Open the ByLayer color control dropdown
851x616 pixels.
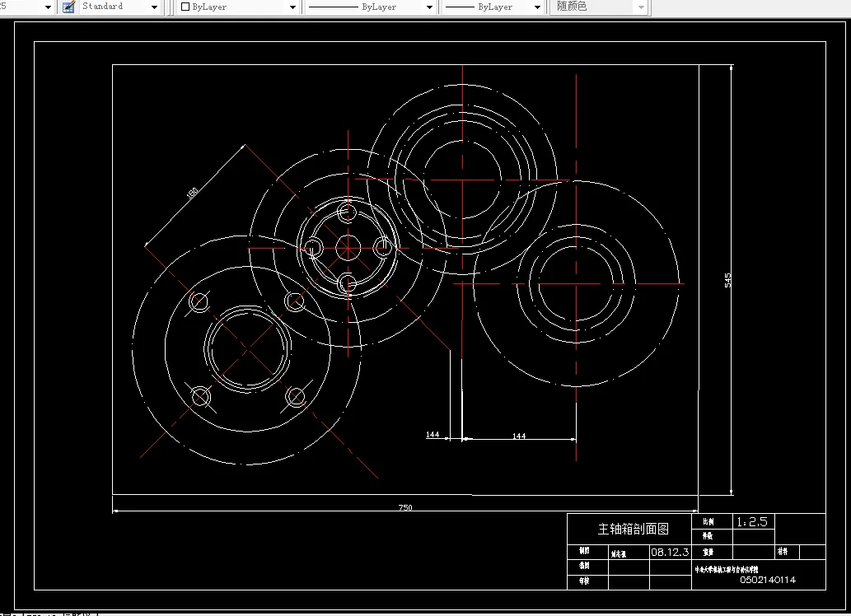pos(238,7)
